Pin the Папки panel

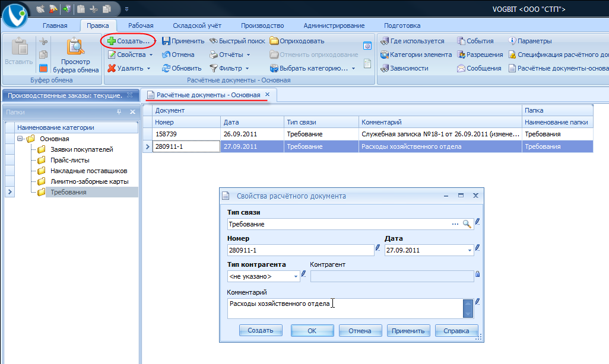(119, 112)
